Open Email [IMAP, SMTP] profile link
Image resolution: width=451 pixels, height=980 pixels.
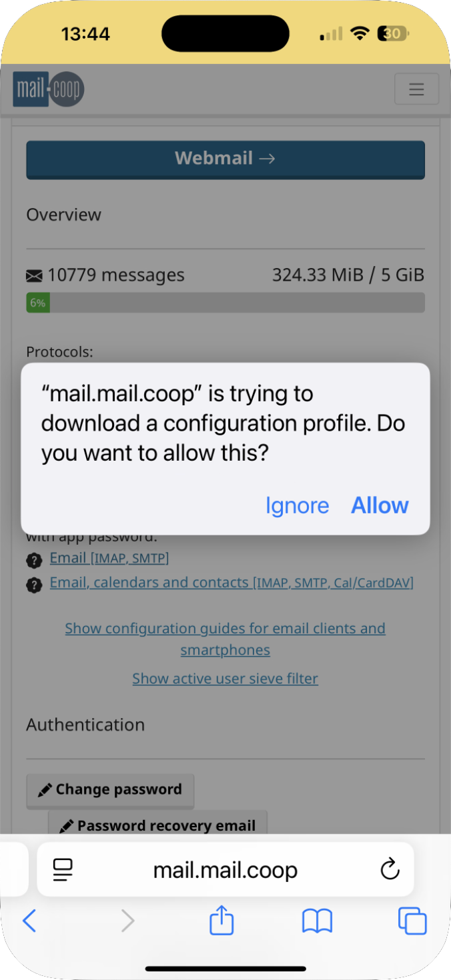[109, 558]
